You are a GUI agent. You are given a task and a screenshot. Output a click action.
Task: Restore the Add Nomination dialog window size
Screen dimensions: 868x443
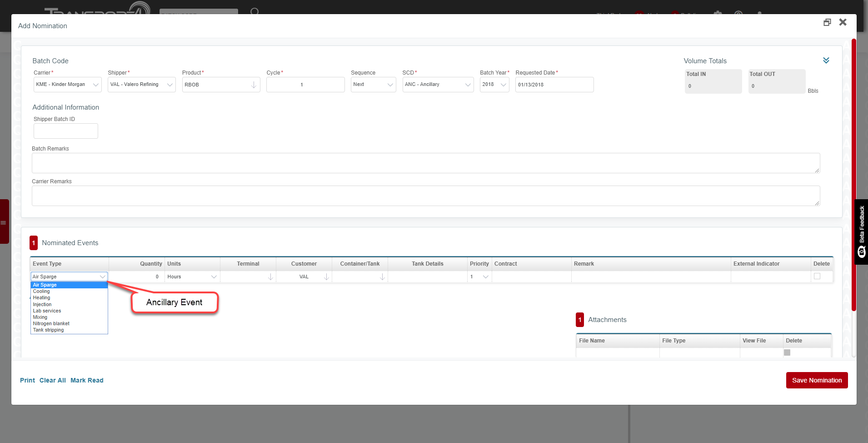(x=827, y=22)
